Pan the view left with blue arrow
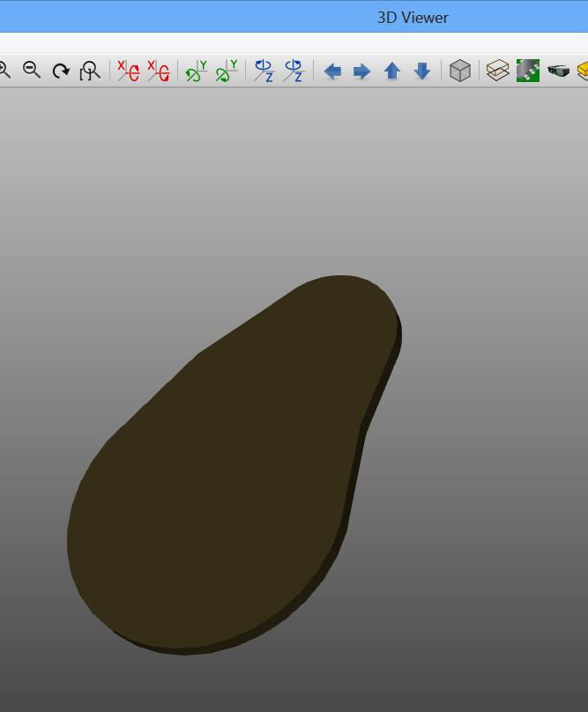This screenshot has width=588, height=712. [x=332, y=71]
